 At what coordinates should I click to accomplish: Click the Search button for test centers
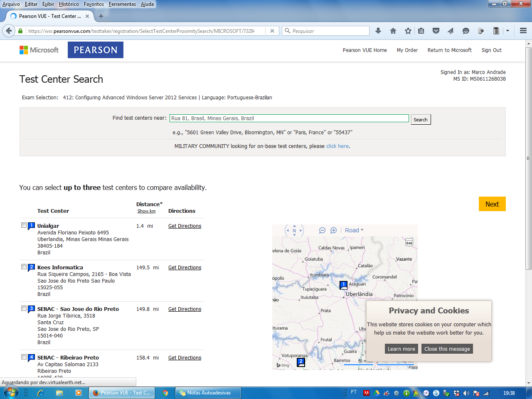(x=421, y=120)
